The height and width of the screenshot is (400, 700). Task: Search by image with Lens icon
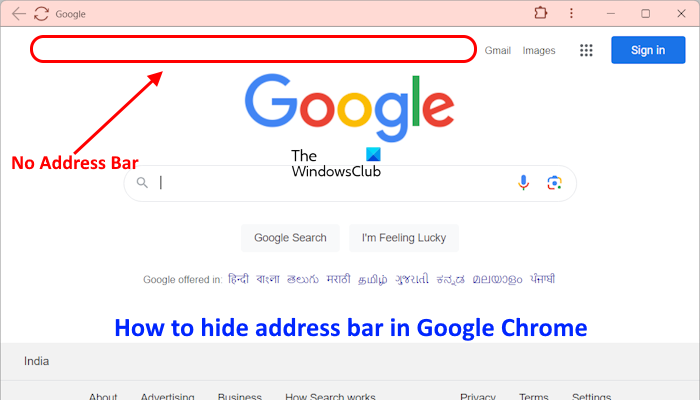point(554,183)
